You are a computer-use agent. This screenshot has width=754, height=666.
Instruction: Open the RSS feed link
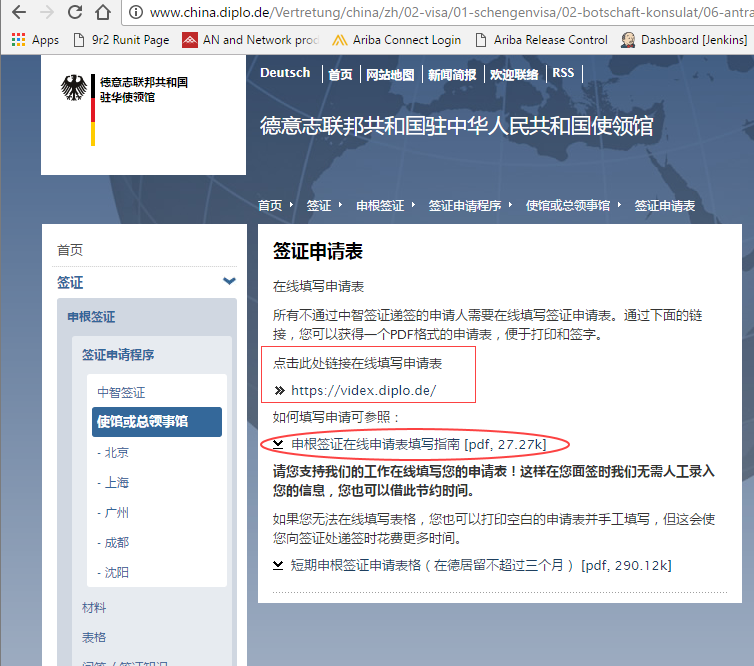[563, 73]
